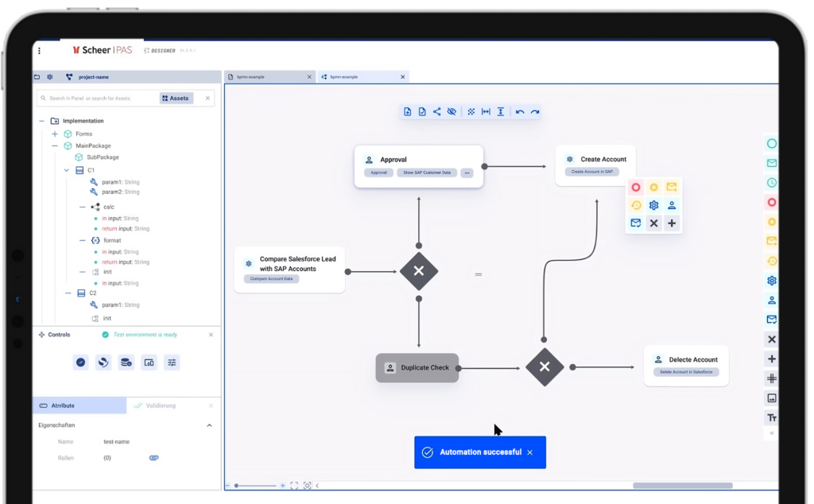Select the undo icon in the canvas toolbar
814x504 pixels.
tap(521, 111)
